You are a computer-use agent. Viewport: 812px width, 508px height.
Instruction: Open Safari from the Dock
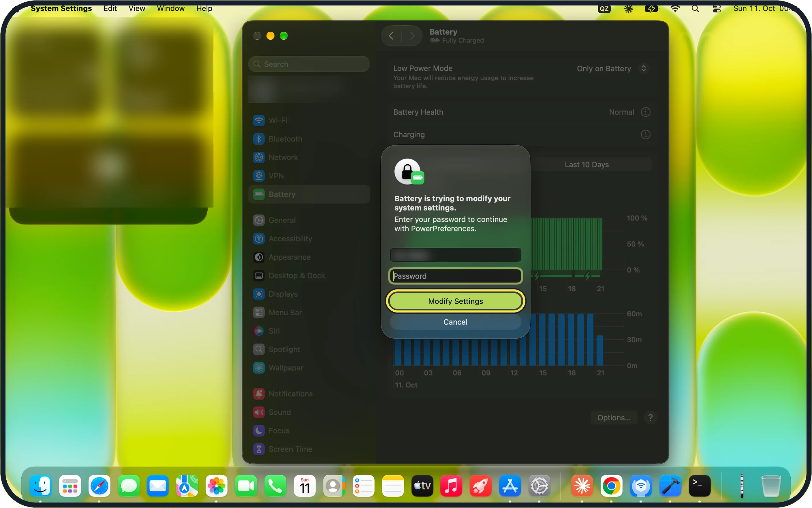99,486
